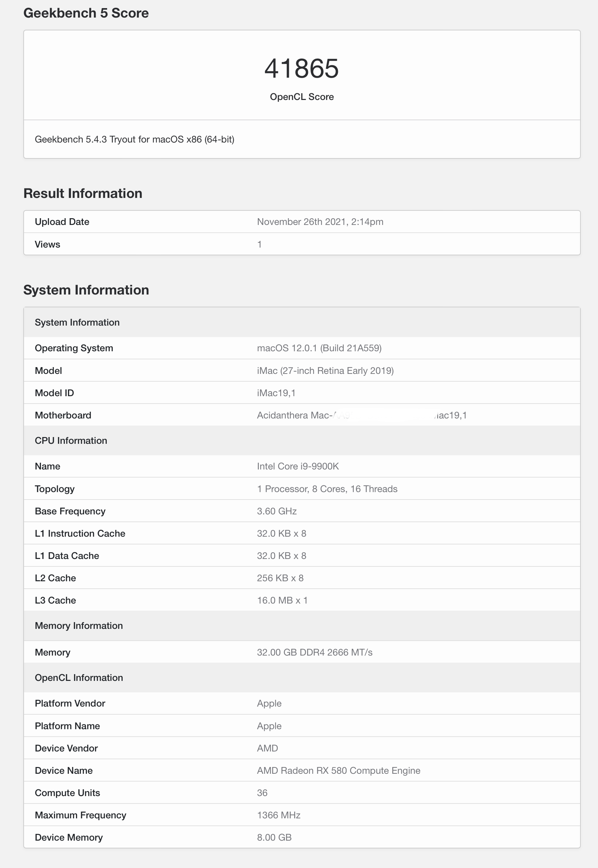This screenshot has width=598, height=868.
Task: Click the System Information page heading
Action: (86, 290)
